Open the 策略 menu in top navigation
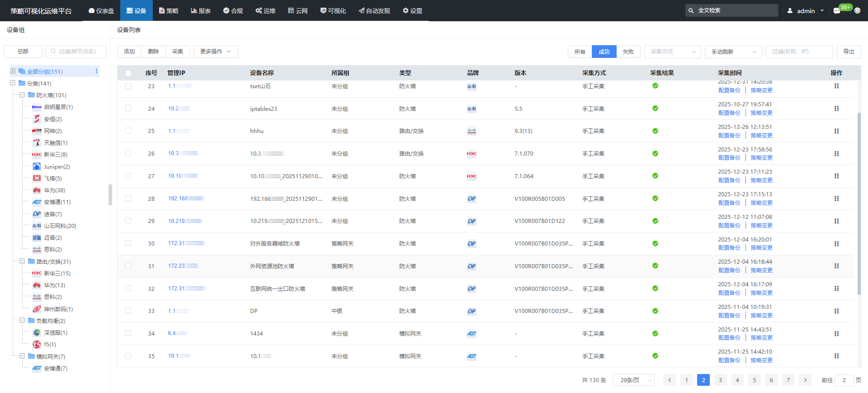This screenshot has height=393, width=868. (x=169, y=11)
